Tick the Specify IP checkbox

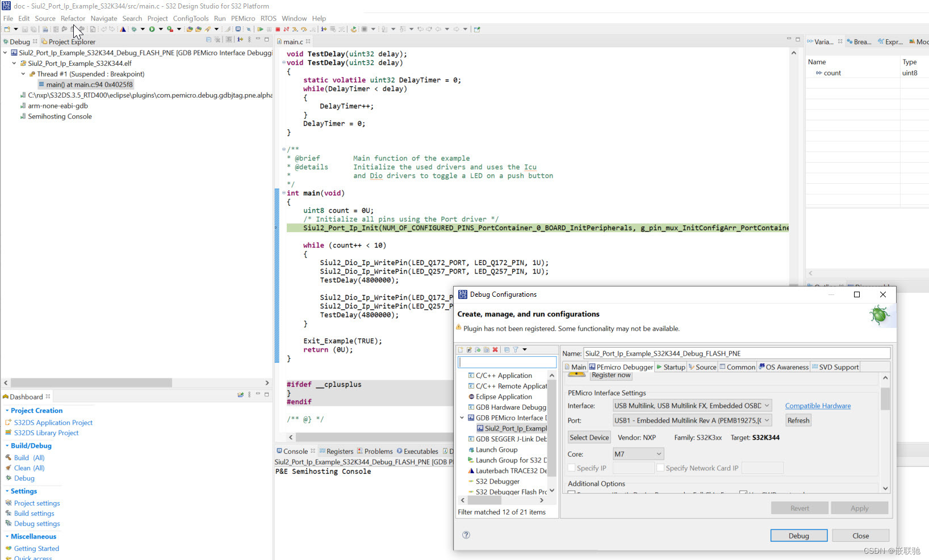click(x=572, y=468)
